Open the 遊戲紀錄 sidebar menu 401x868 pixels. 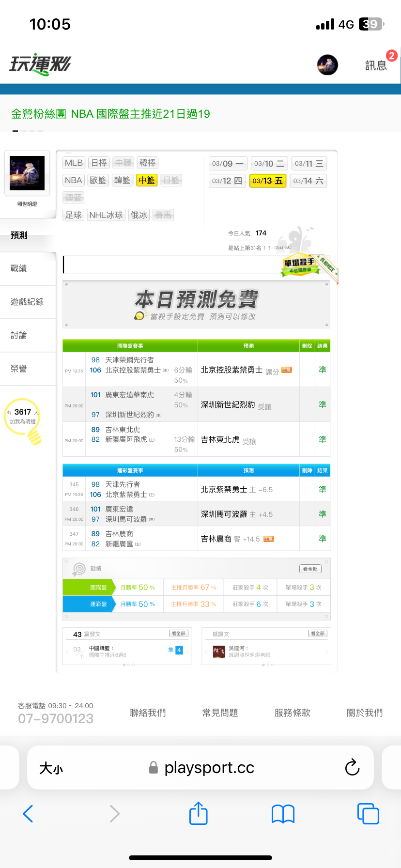coord(28,302)
